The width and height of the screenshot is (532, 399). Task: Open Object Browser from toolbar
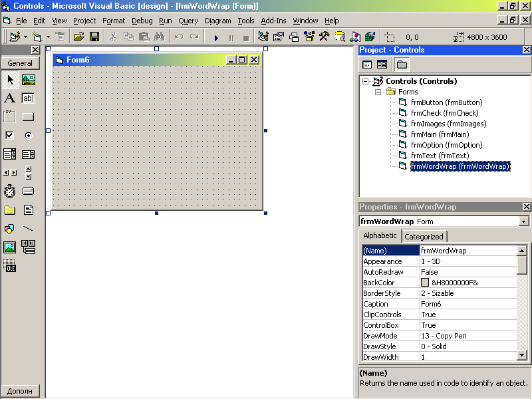click(x=309, y=37)
